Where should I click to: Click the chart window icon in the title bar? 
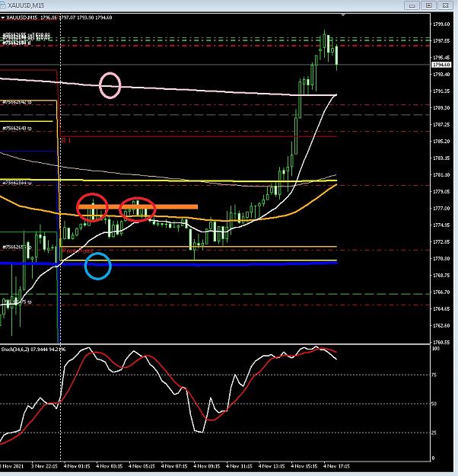tap(2, 5)
